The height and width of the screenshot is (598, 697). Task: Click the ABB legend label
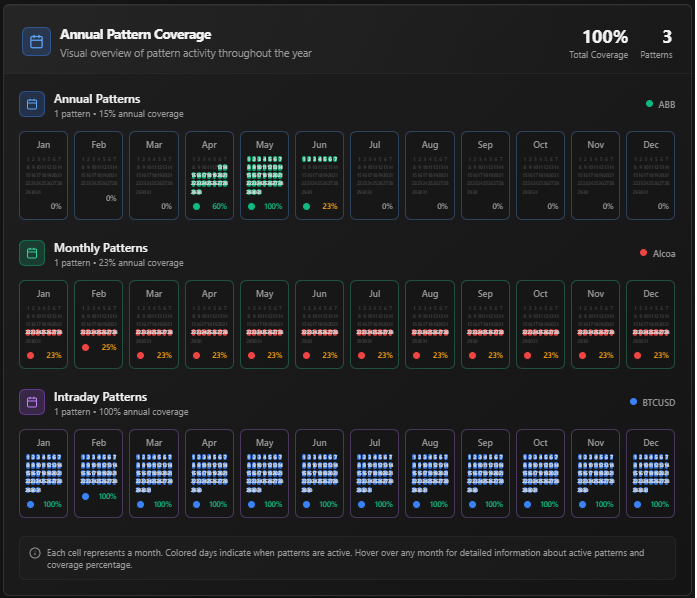coord(667,104)
